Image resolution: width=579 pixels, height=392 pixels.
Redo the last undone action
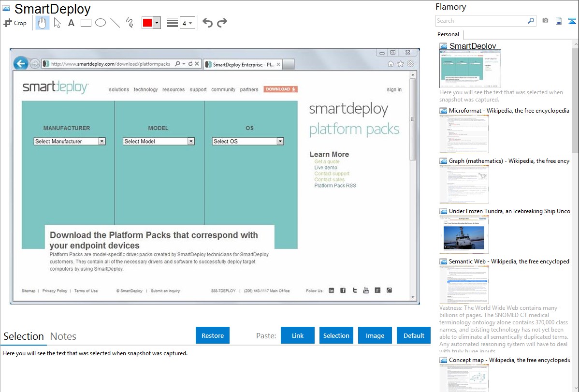[x=222, y=23]
